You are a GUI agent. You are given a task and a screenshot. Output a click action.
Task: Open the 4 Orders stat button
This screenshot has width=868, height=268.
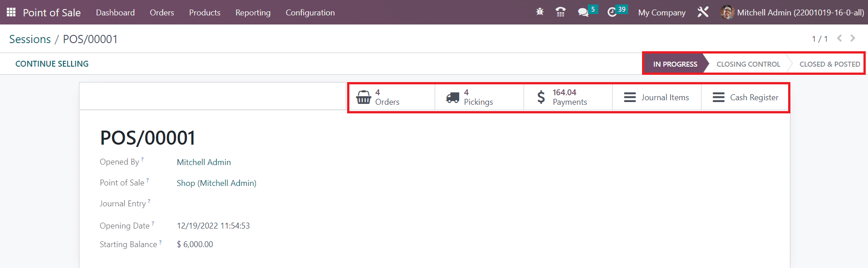(x=391, y=97)
